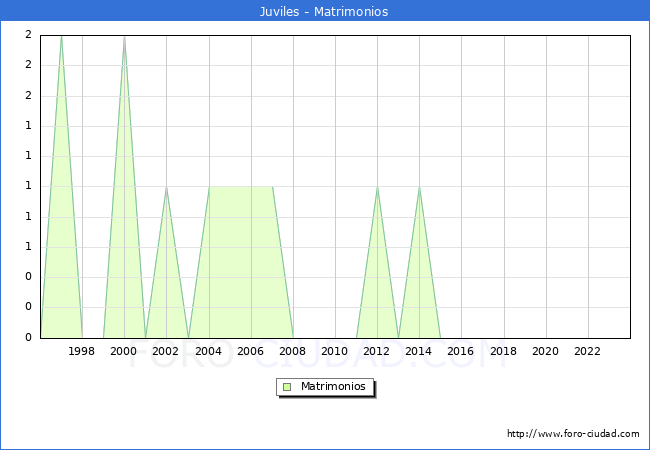Screen dimensions: 650x450
Task: Click the 2010 x-axis label
Action: pos(335,351)
